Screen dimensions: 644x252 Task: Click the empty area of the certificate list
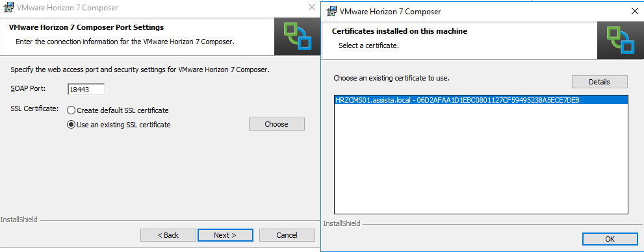480,158
